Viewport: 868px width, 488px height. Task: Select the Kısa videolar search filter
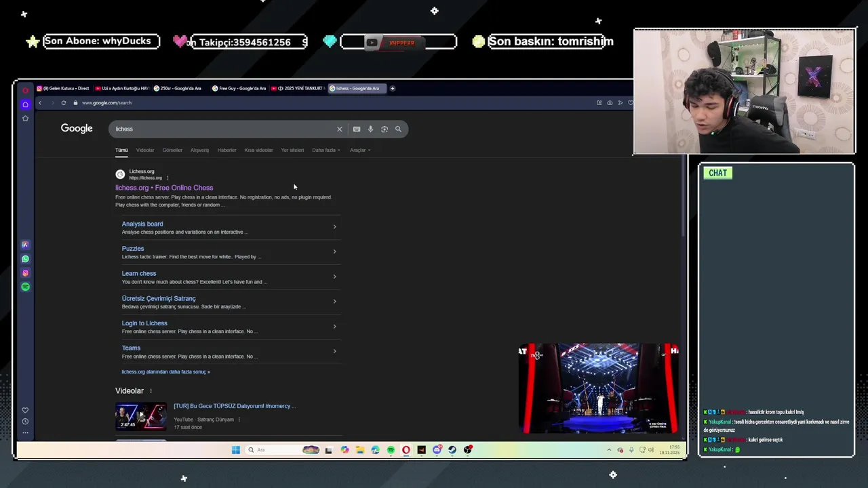pos(258,150)
